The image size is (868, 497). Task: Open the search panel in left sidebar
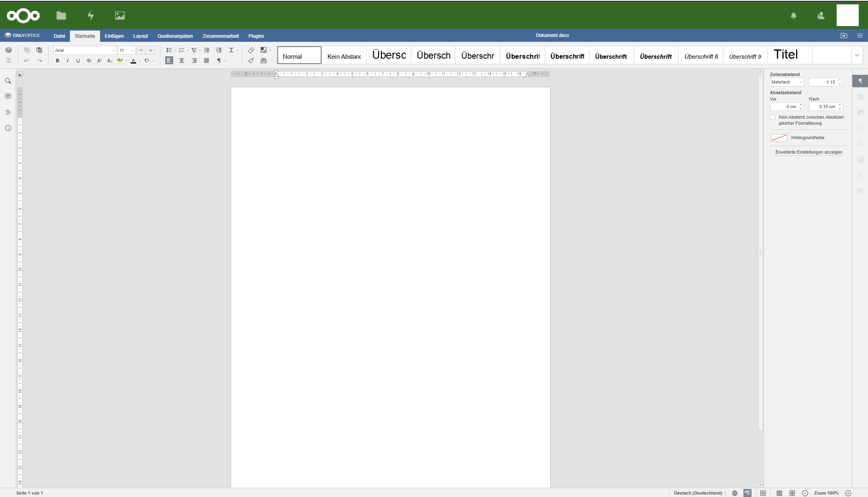pos(8,81)
